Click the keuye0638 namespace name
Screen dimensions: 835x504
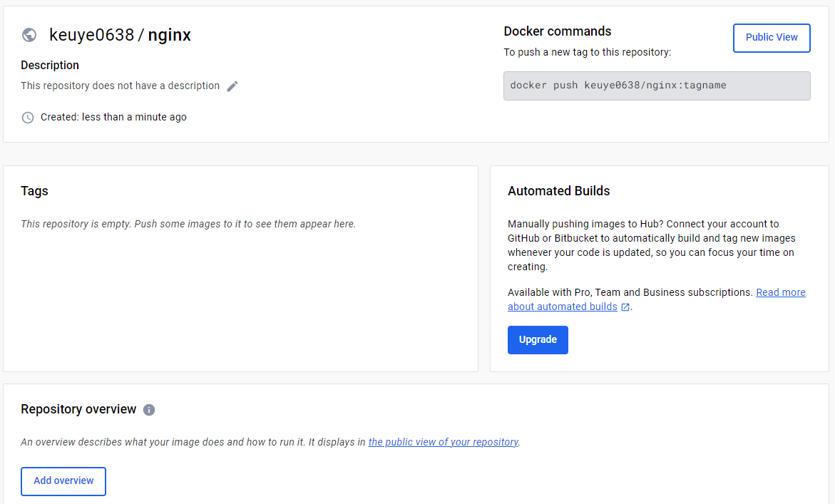tap(91, 35)
